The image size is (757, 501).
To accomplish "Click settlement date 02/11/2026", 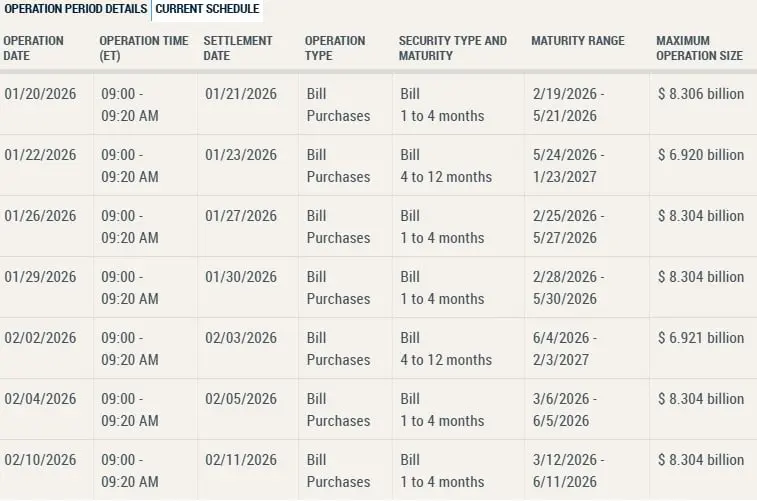I will pos(241,459).
